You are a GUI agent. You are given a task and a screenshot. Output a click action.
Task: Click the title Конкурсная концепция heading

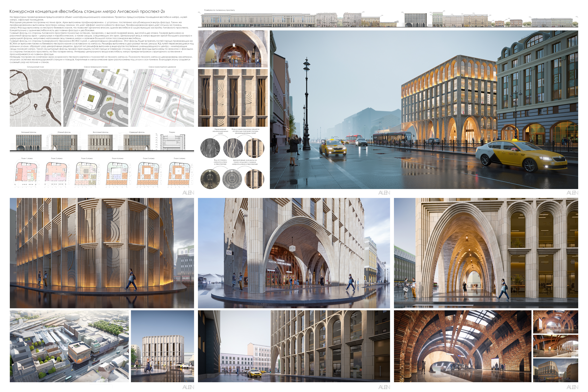click(87, 11)
